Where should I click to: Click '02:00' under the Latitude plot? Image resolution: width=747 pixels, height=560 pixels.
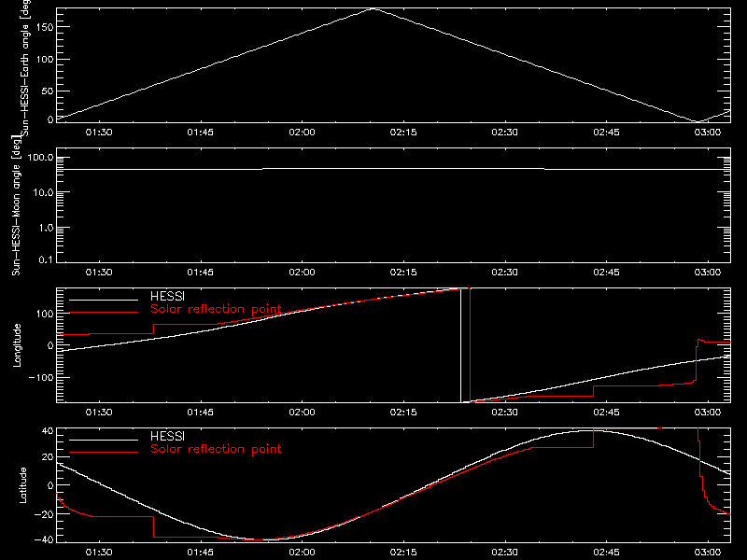click(x=302, y=552)
